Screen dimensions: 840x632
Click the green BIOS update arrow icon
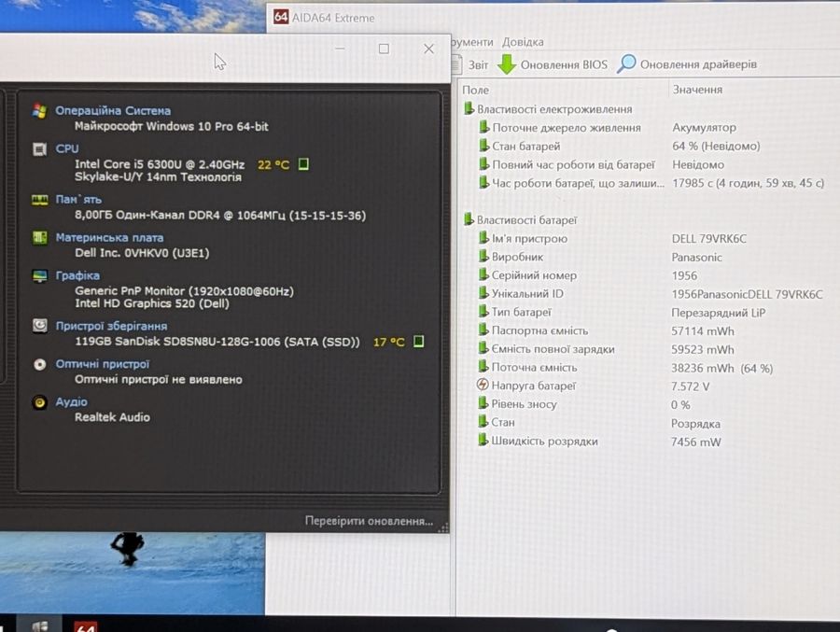[x=506, y=63]
